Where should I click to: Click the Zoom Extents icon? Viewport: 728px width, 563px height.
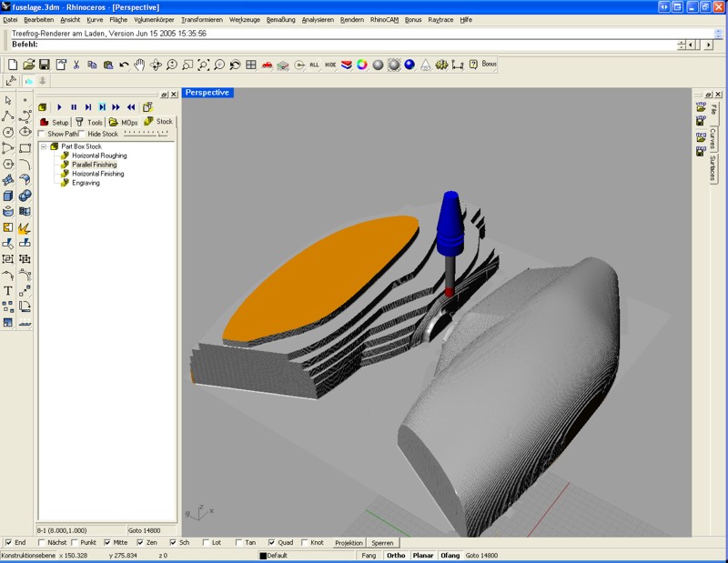coord(203,65)
